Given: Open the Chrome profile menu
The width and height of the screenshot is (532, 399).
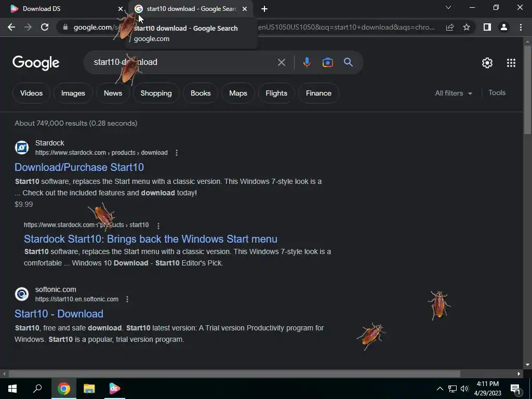Looking at the screenshot, I should 504,27.
